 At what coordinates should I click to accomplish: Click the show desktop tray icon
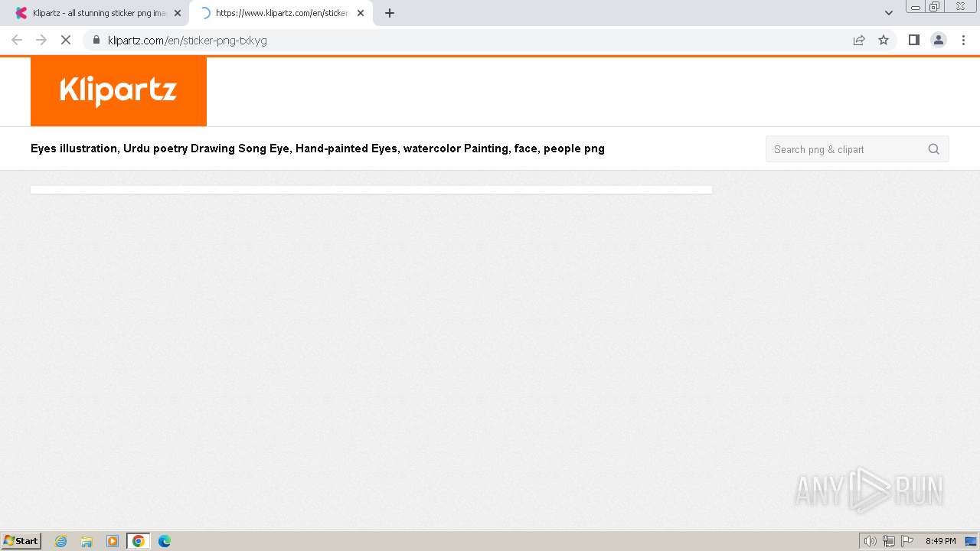(971, 541)
